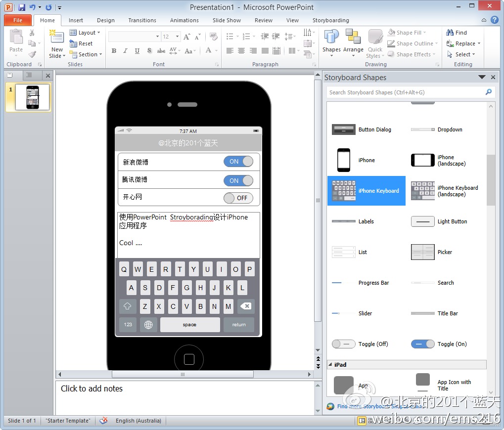Image resolution: width=504 pixels, height=430 pixels.
Task: Apply Bold formatting
Action: pyautogui.click(x=114, y=51)
